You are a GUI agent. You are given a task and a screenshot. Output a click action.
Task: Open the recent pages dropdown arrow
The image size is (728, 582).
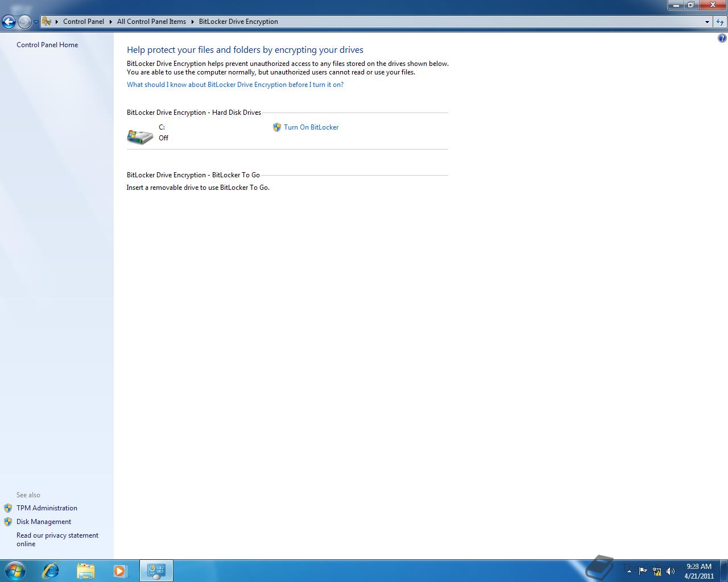pyautogui.click(x=36, y=22)
